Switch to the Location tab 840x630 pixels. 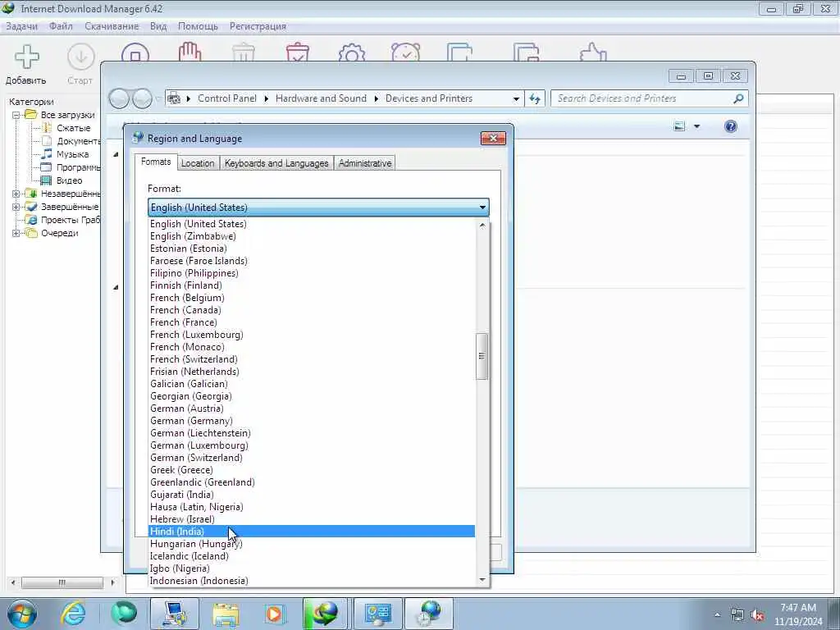(198, 163)
